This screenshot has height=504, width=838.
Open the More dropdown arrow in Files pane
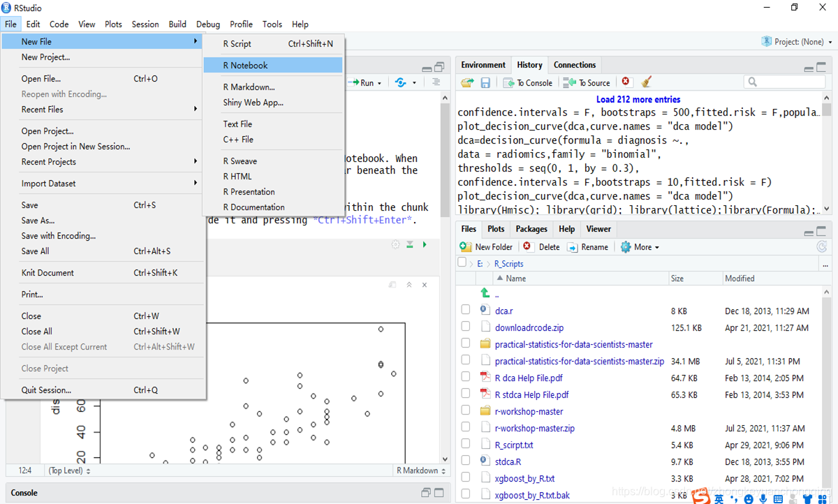click(657, 248)
